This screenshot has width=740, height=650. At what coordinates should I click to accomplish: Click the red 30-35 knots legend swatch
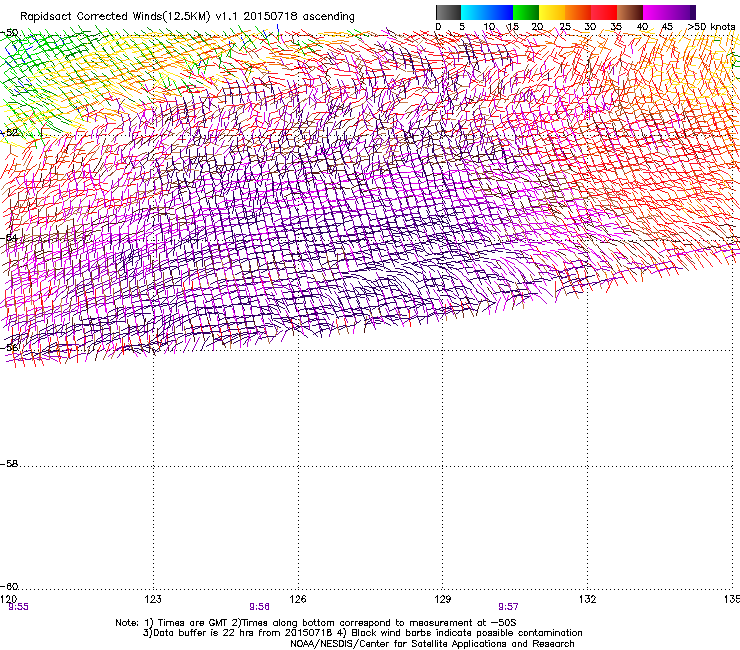[x=604, y=12]
